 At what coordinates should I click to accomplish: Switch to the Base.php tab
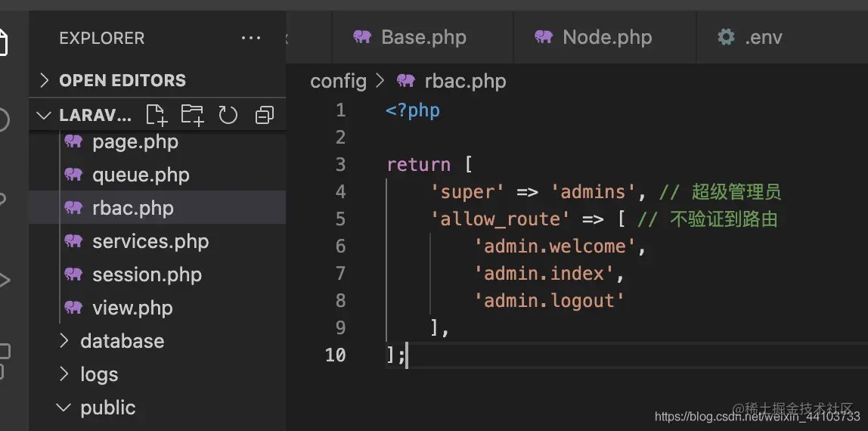click(423, 37)
